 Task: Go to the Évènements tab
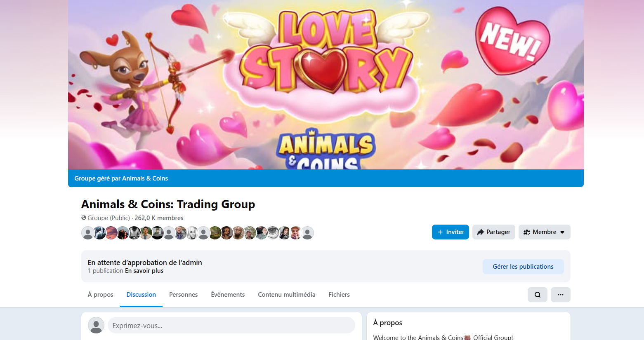(228, 295)
